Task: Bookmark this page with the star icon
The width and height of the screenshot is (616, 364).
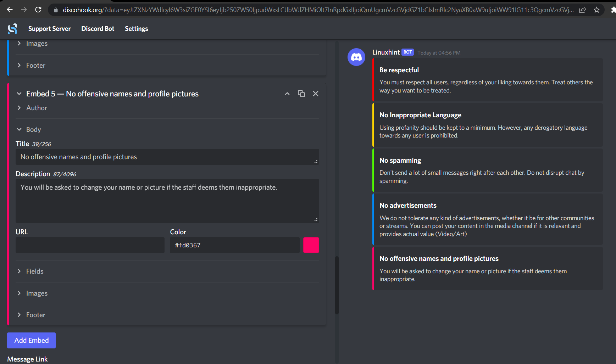Action: click(x=596, y=10)
